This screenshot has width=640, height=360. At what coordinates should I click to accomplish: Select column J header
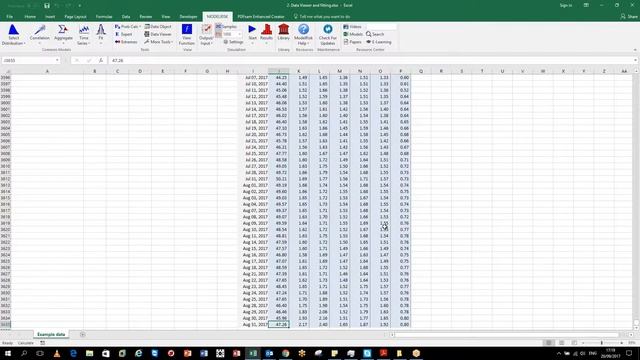[279, 71]
